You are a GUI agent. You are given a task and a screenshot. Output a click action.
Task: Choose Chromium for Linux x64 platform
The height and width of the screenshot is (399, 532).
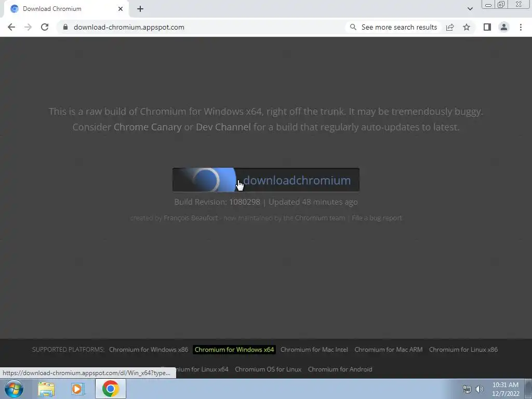pos(202,369)
